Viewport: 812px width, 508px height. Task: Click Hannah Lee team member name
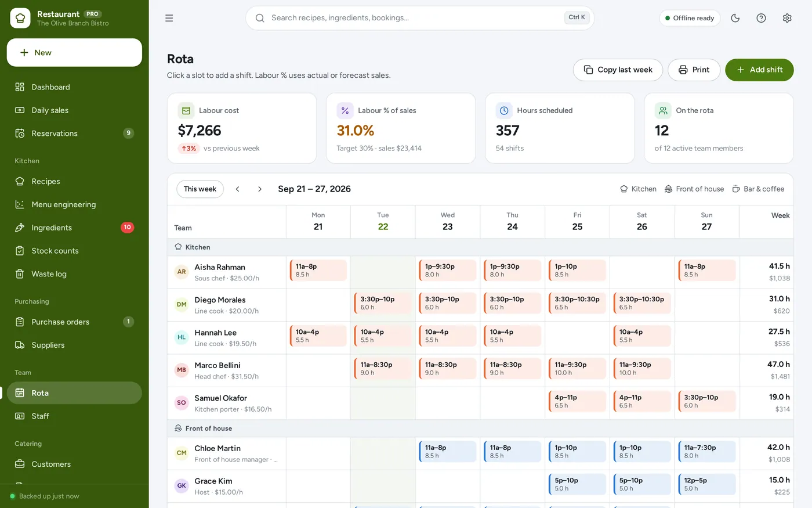pos(215,333)
